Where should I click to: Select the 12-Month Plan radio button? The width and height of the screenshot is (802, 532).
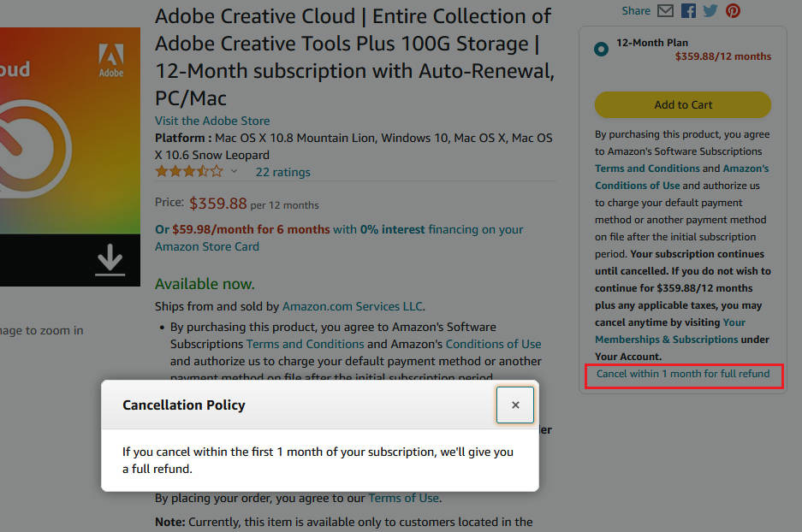[x=602, y=49]
